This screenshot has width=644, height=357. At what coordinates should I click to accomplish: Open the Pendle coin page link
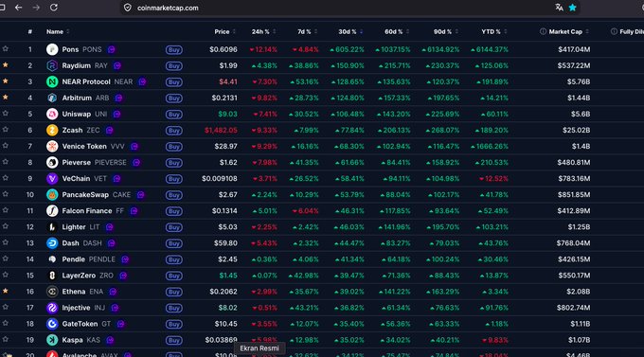(x=73, y=259)
